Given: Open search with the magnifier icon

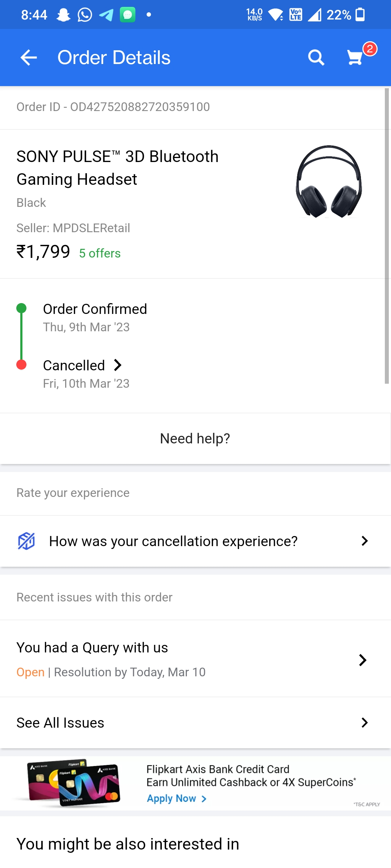Looking at the screenshot, I should [x=316, y=58].
